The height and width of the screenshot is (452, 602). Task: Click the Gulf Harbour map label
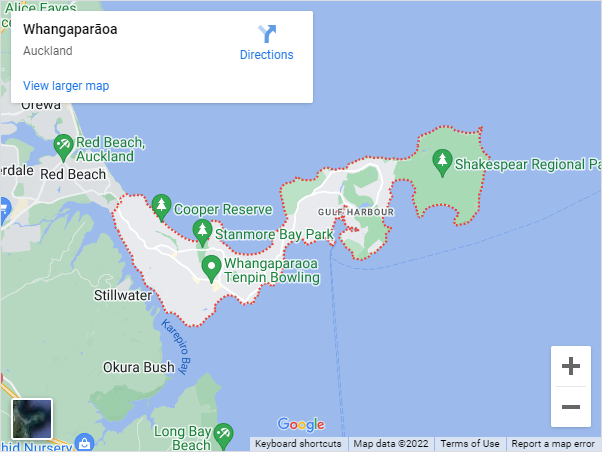pos(356,212)
